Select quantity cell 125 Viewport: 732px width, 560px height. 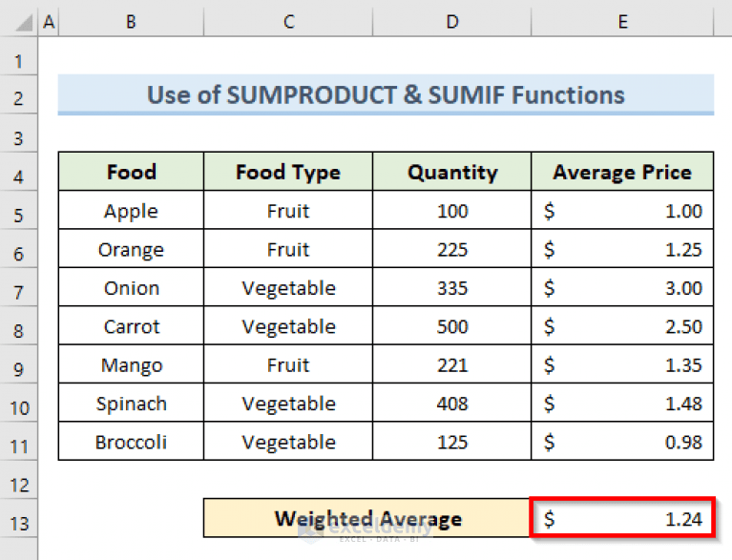452,442
